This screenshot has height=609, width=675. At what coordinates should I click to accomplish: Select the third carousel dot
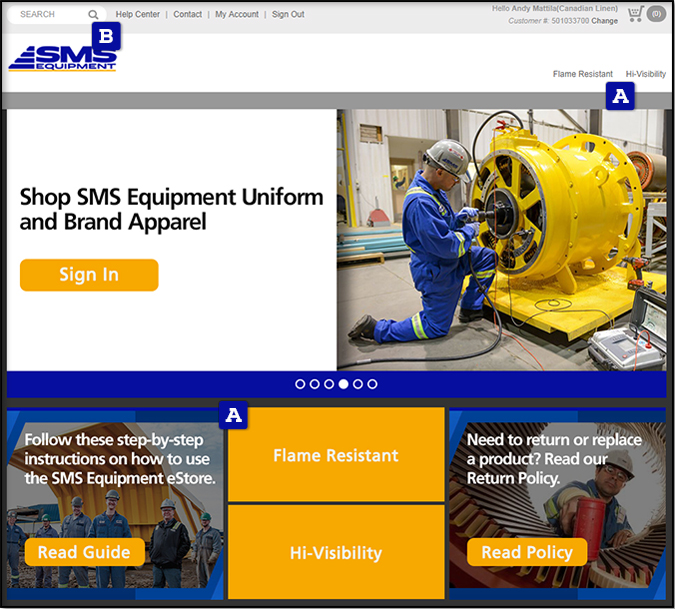tap(329, 384)
